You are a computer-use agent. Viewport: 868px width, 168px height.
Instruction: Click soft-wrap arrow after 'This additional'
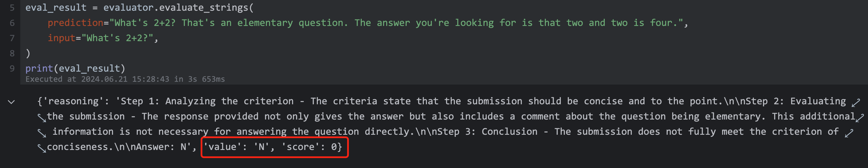[860, 117]
